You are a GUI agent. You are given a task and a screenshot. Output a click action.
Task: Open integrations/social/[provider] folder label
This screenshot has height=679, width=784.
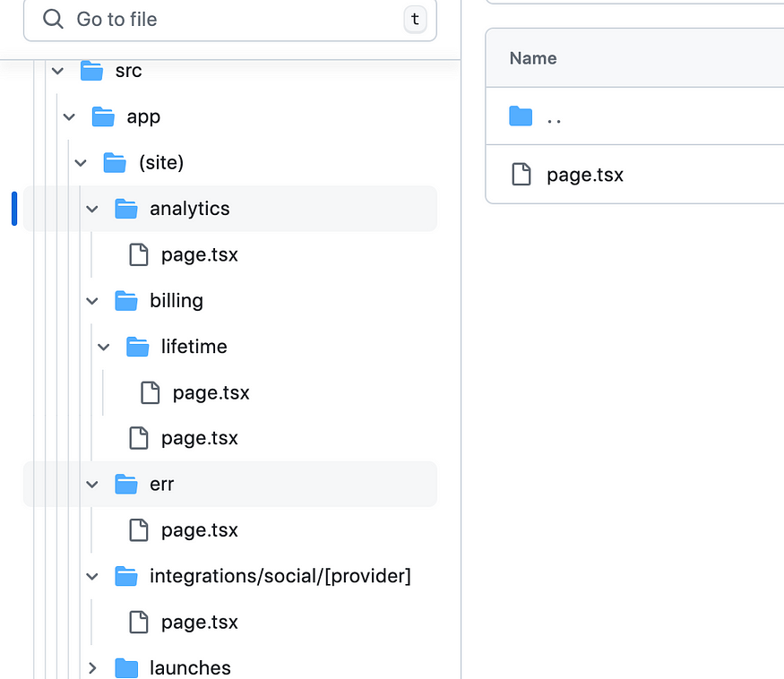coord(280,576)
